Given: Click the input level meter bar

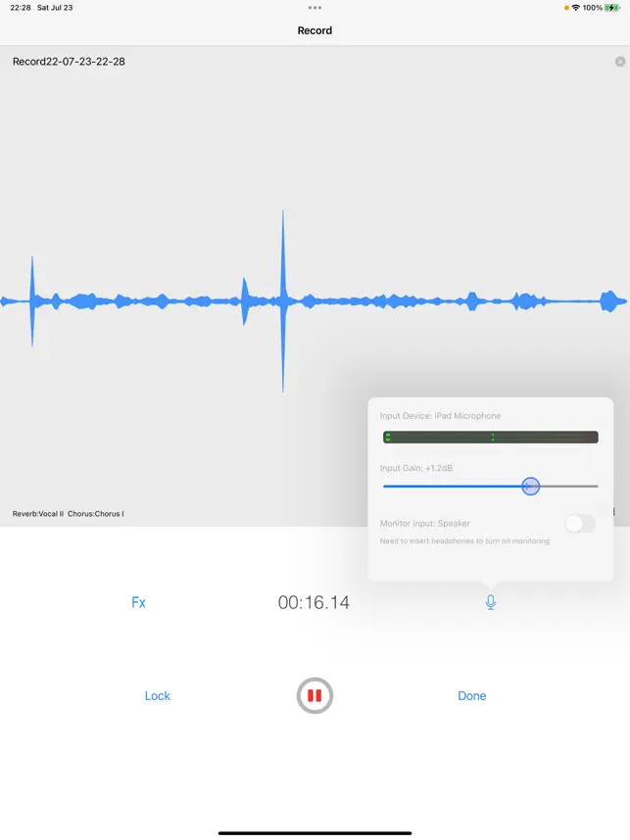Looking at the screenshot, I should pos(491,438).
